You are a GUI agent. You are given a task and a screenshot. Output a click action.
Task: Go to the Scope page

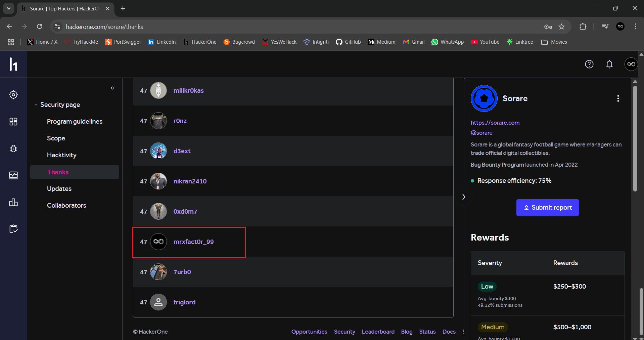56,138
